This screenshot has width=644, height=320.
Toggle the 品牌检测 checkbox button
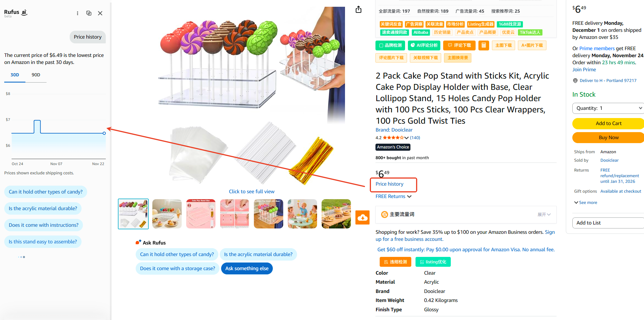[390, 45]
